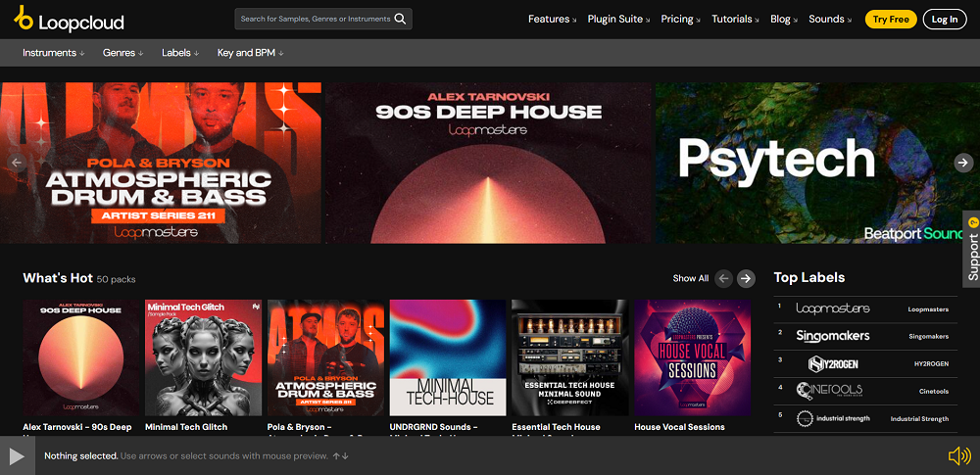Open the Support side tab
This screenshot has height=475, width=980.
[x=971, y=249]
